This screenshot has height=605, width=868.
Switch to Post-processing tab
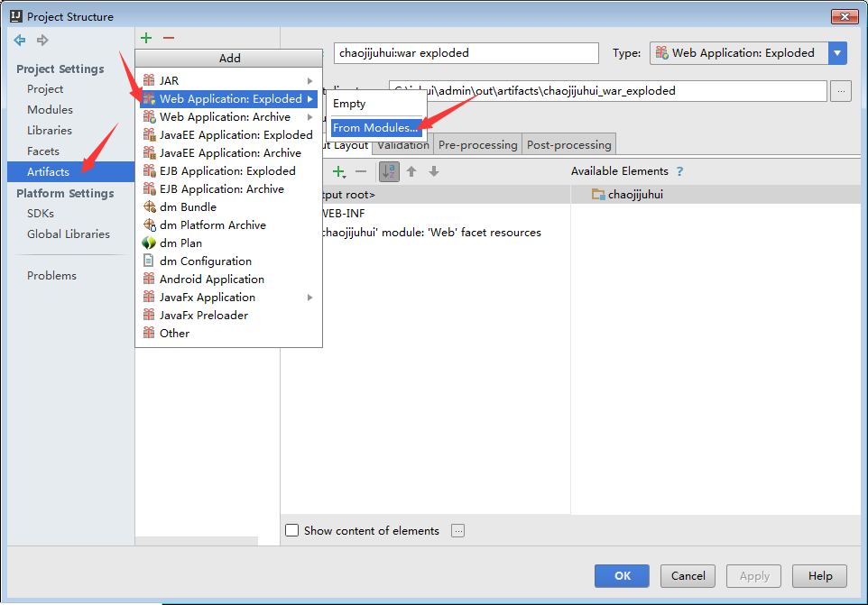(x=569, y=145)
